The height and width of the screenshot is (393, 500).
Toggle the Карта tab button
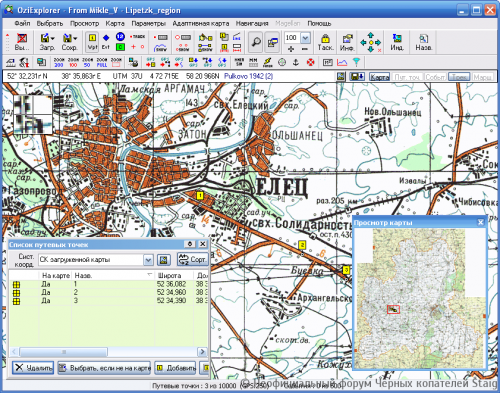click(x=379, y=77)
